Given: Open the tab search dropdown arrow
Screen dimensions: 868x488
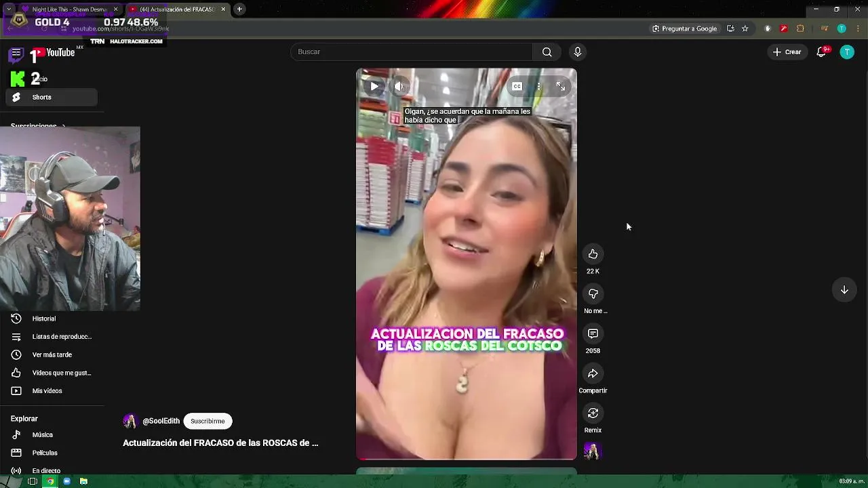Looking at the screenshot, I should [9, 9].
